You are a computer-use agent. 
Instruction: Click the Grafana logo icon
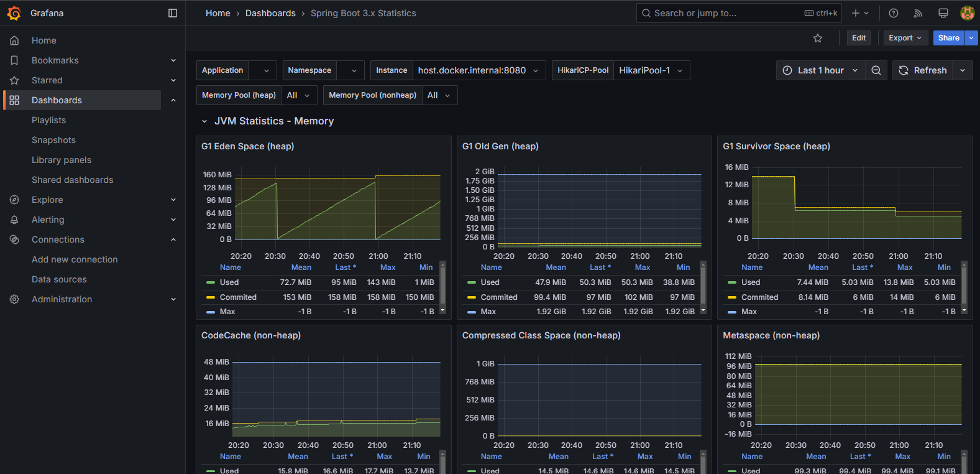14,13
